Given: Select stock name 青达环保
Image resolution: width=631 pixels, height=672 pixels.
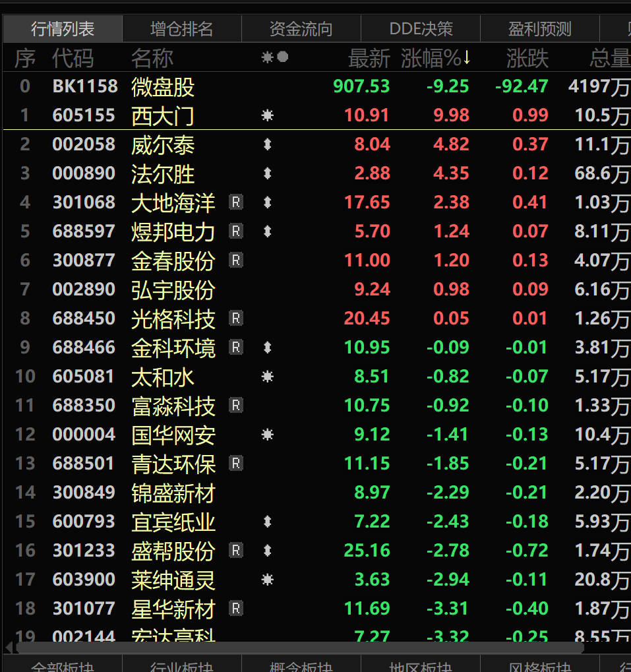Looking at the screenshot, I should pyautogui.click(x=173, y=464).
